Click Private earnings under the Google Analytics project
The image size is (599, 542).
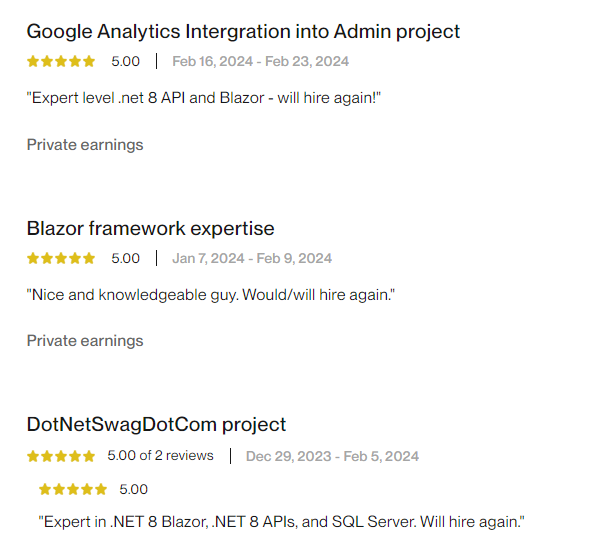point(85,145)
